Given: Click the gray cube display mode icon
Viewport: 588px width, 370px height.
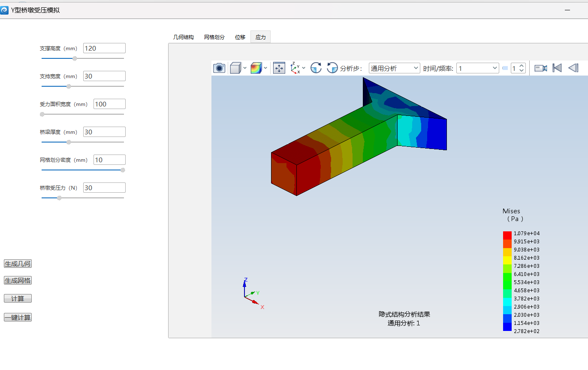Looking at the screenshot, I should (x=235, y=68).
